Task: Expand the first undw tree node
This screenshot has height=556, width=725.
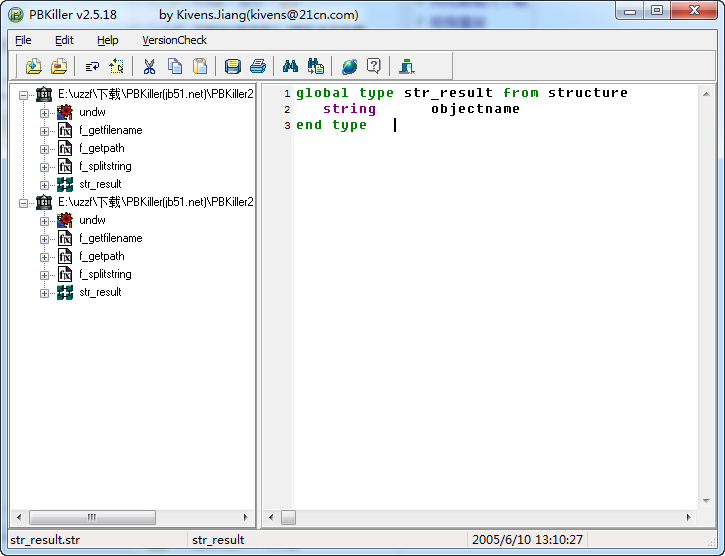Action: 44,112
